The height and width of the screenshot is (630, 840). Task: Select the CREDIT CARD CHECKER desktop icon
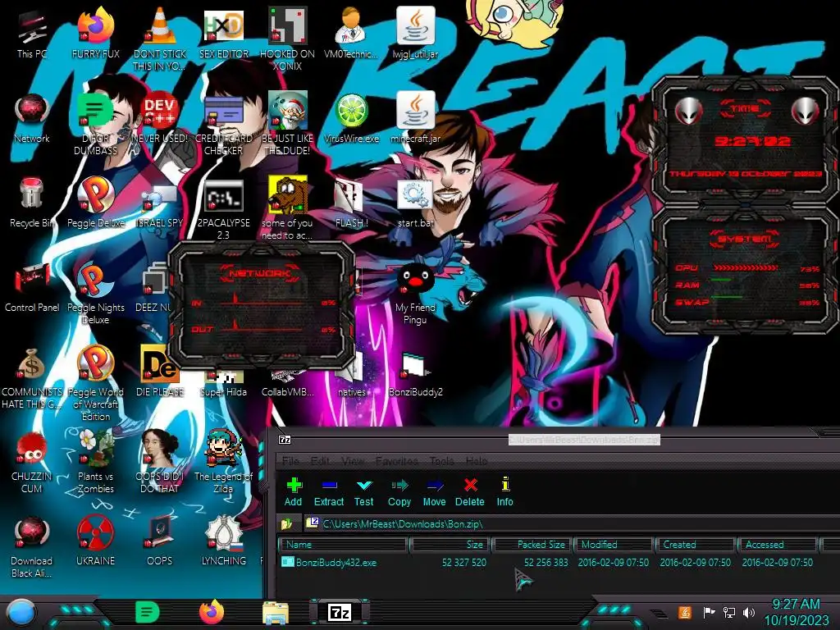(224, 125)
